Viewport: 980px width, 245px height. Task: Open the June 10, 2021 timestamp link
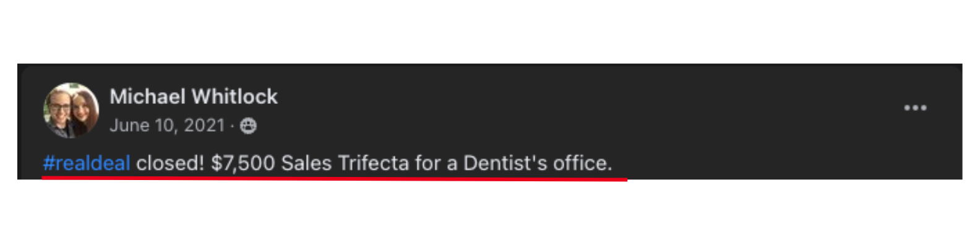(167, 126)
